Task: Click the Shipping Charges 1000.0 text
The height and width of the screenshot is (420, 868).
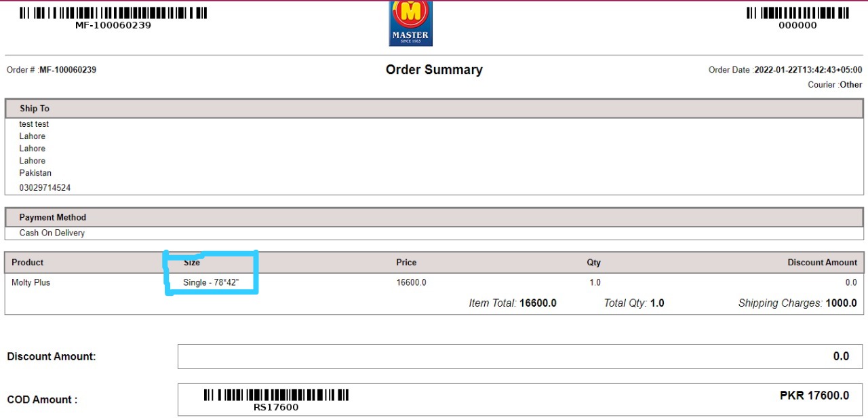Action: coord(797,303)
